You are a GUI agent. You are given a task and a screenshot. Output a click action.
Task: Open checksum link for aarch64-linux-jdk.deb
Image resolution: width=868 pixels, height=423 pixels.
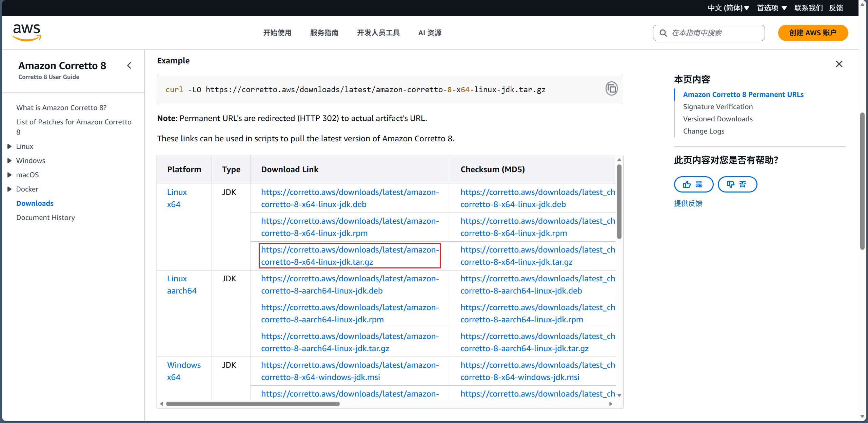point(538,285)
